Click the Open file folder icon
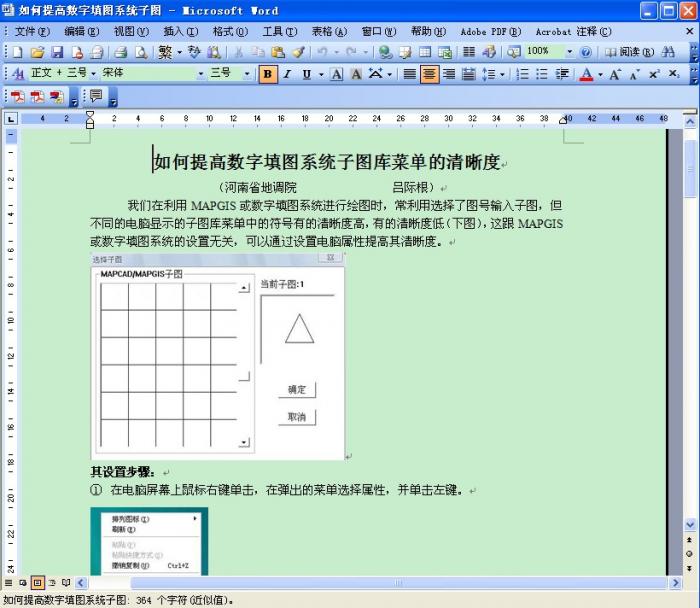 [37, 52]
